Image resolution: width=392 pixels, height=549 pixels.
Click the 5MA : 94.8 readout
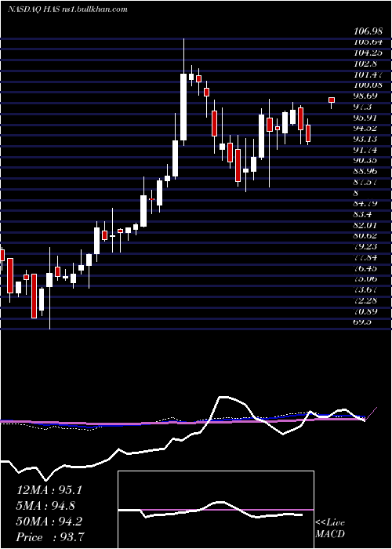coord(46,506)
